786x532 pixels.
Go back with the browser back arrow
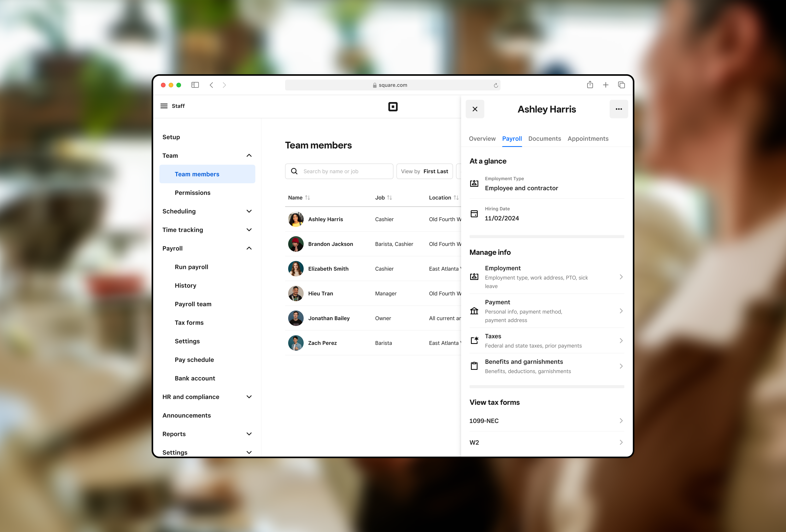211,85
